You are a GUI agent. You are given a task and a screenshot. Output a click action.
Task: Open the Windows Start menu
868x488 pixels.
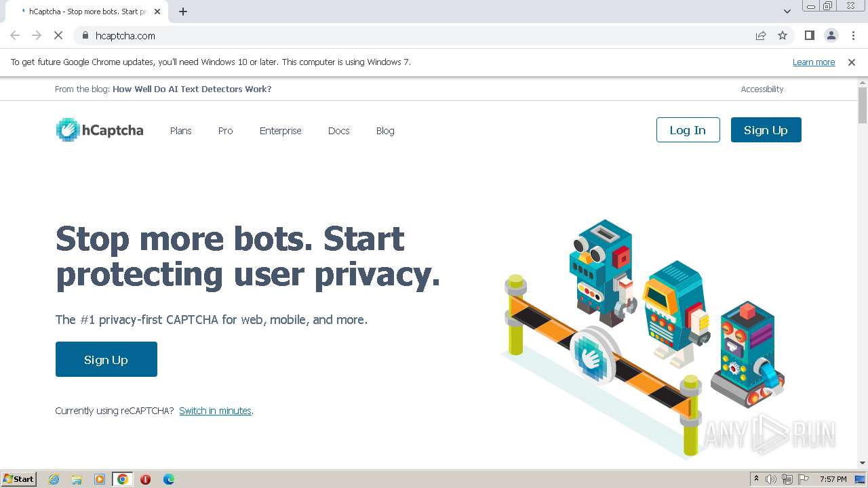(18, 479)
